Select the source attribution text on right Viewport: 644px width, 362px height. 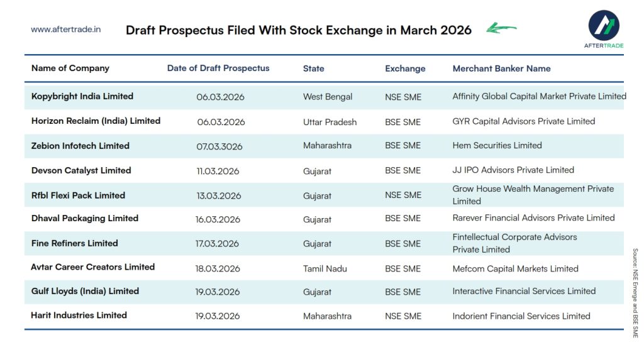click(635, 293)
